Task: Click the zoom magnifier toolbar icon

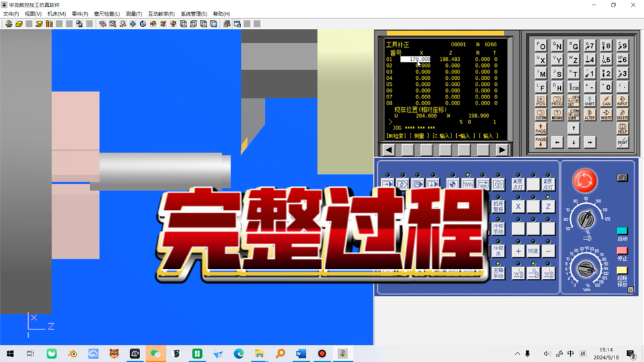Action: (x=123, y=24)
